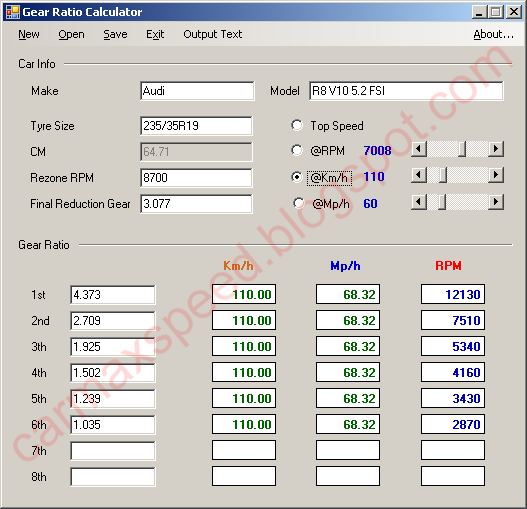Click Exit in the menu bar
The height and width of the screenshot is (509, 527).
(x=155, y=34)
